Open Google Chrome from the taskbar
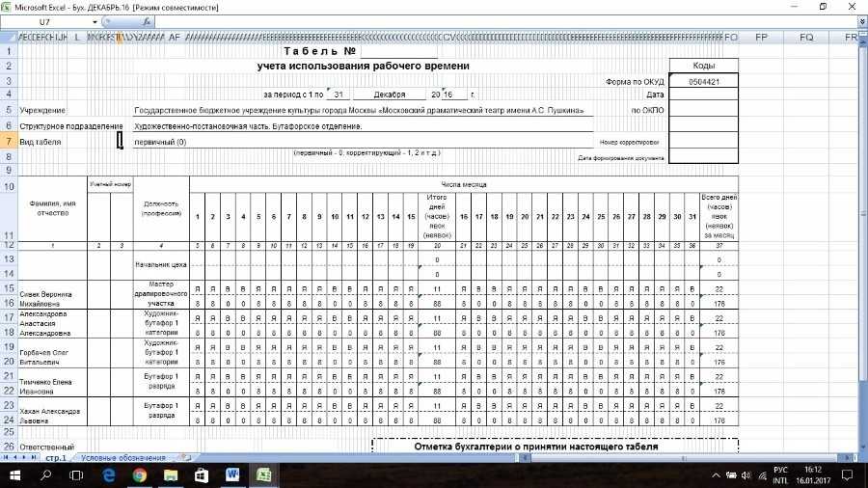Screen dimensions: 868x488 point(139,474)
